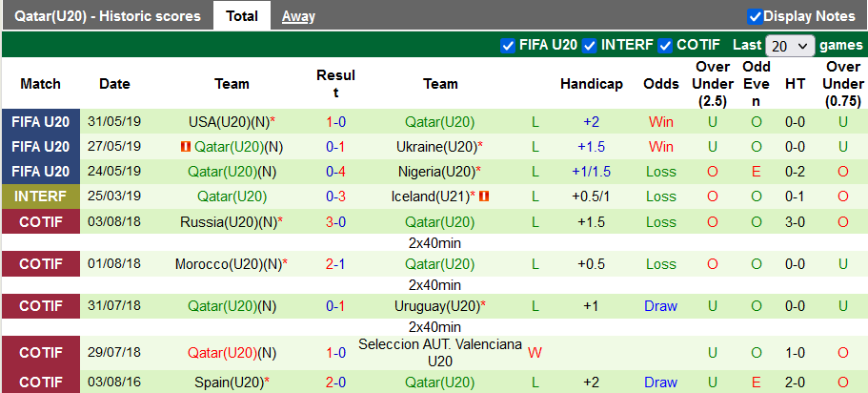Open the USA(U20) team link
The width and height of the screenshot is (868, 393).
[x=228, y=122]
